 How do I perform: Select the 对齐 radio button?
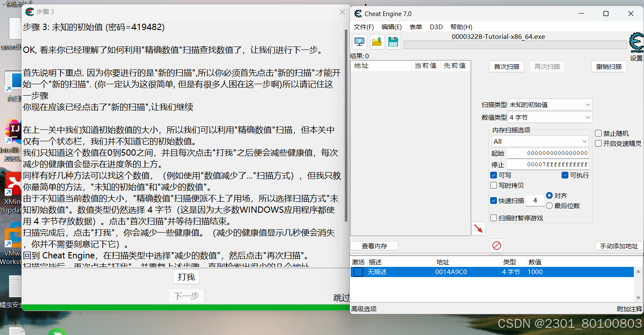click(549, 195)
